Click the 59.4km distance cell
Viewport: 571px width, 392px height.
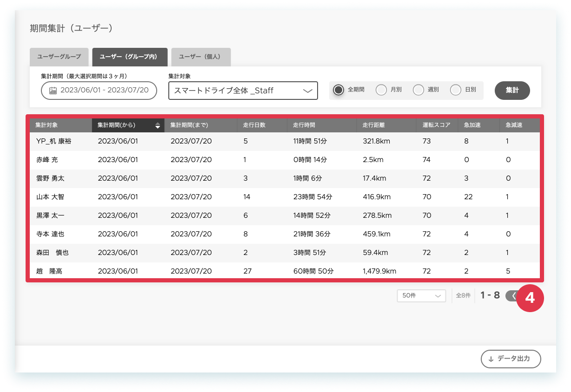click(x=375, y=253)
